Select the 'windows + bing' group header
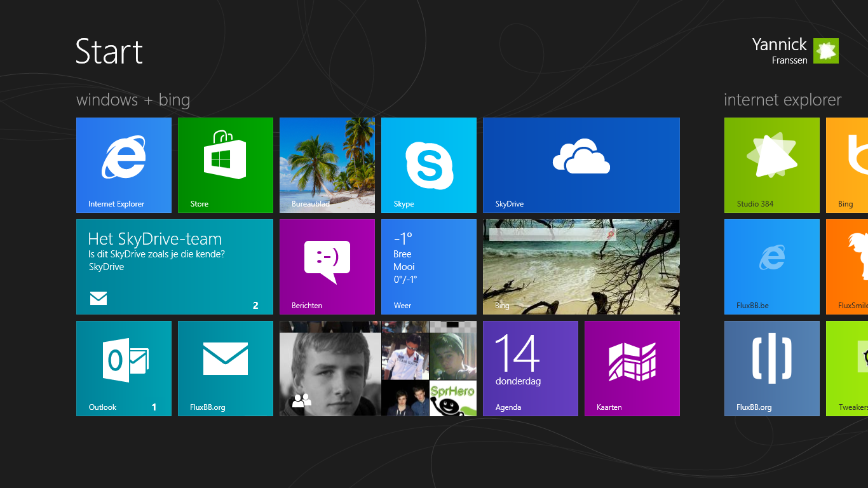This screenshot has width=868, height=488. [x=133, y=100]
